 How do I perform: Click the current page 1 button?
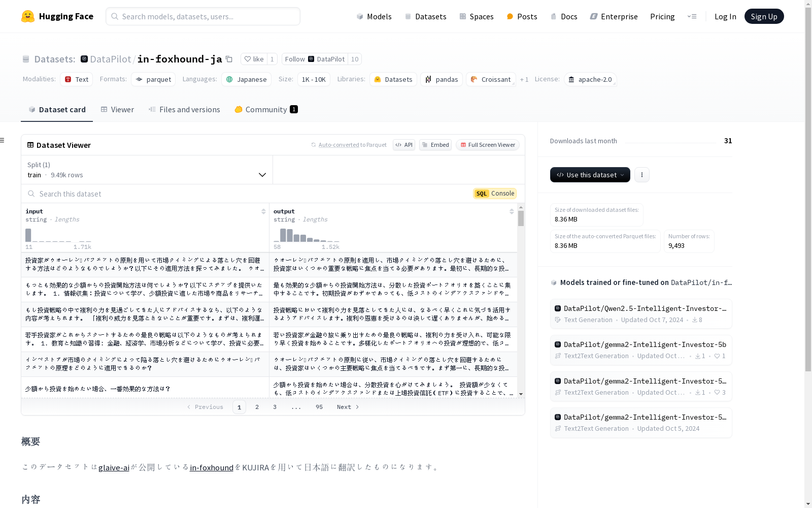pyautogui.click(x=240, y=407)
